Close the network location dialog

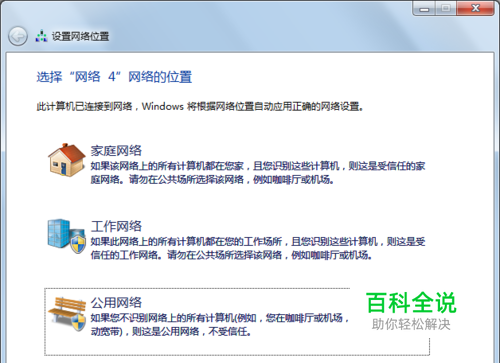pyautogui.click(x=476, y=8)
